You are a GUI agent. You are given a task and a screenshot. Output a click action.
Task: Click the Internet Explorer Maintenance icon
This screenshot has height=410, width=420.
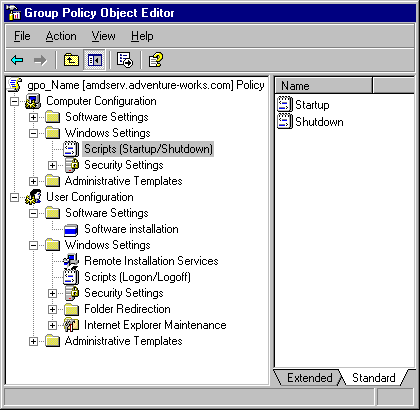point(71,325)
